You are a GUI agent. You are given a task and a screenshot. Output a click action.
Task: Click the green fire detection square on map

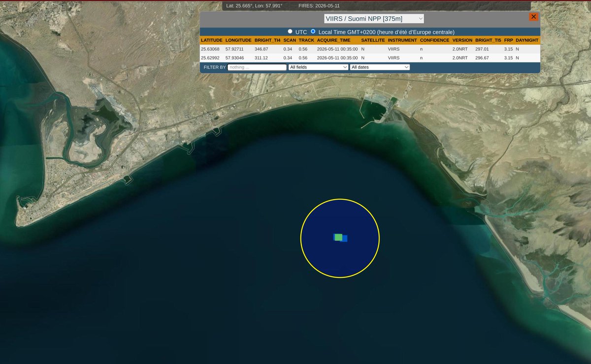point(338,237)
